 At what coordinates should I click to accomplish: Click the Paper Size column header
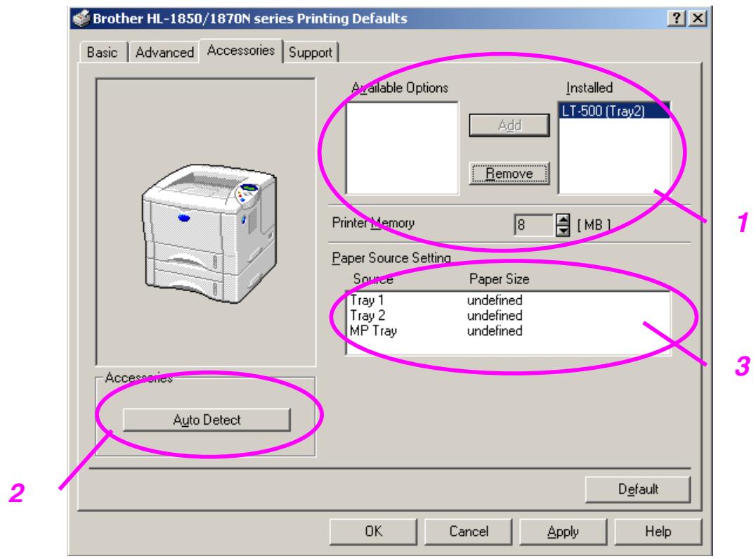499,278
